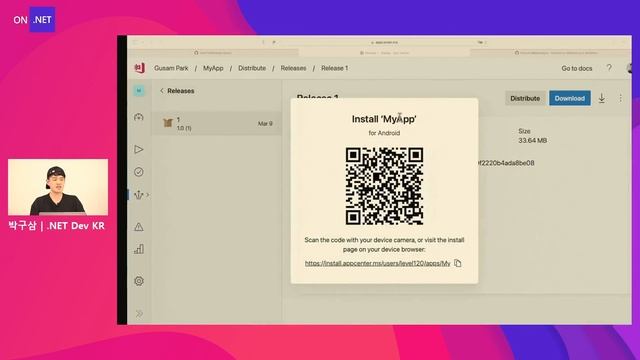Click the browser address bar

pos(384,42)
